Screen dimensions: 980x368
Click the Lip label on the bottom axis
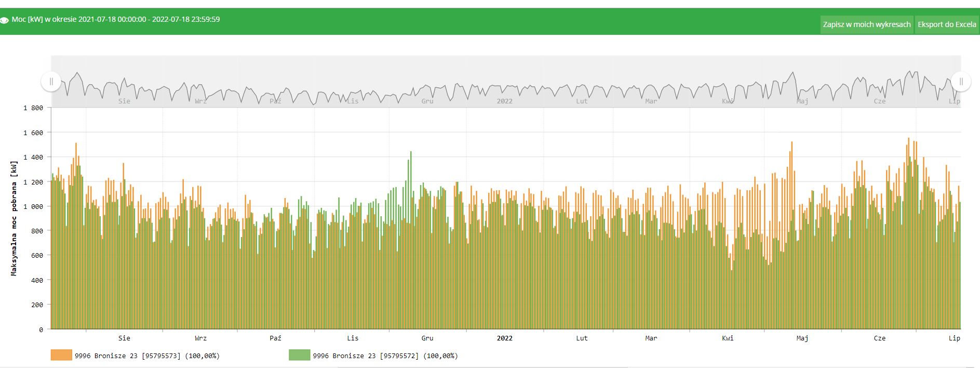955,338
